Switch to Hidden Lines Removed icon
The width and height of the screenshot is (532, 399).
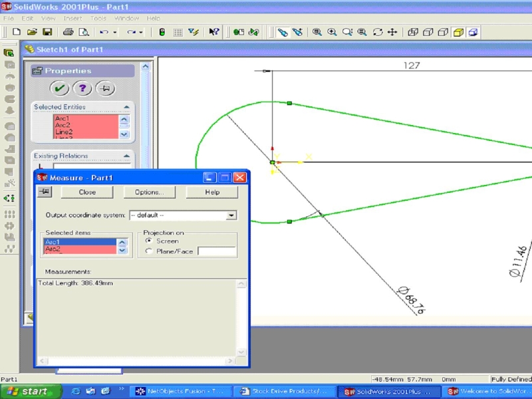point(443,32)
